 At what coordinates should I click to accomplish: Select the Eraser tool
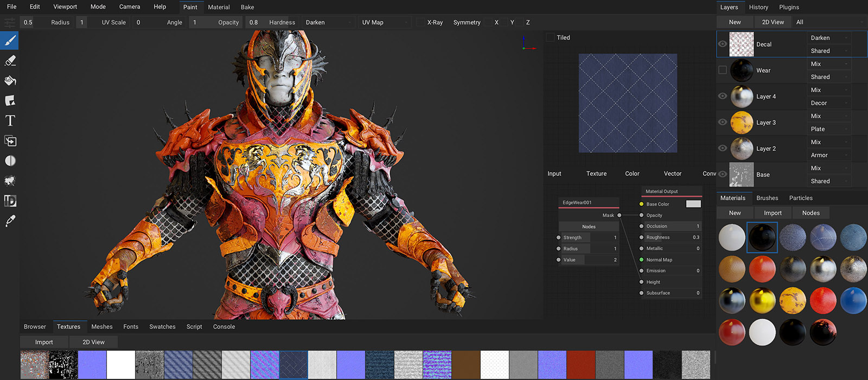tap(10, 61)
